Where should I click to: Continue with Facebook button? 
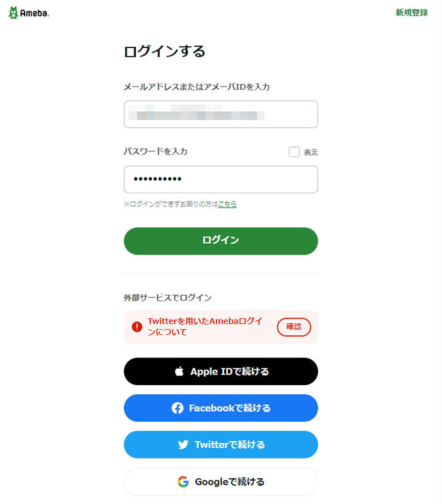click(x=221, y=408)
